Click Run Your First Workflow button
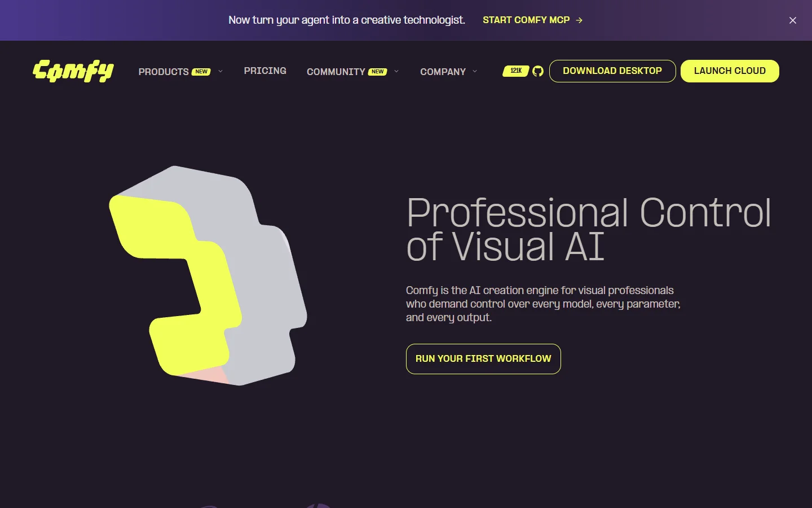812x508 pixels. click(x=483, y=359)
